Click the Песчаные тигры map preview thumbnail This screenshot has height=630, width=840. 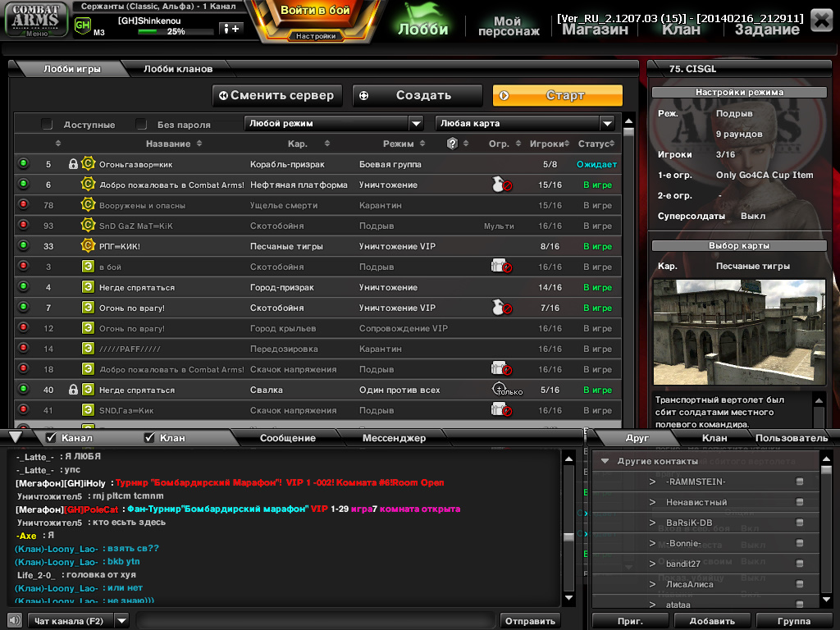739,331
